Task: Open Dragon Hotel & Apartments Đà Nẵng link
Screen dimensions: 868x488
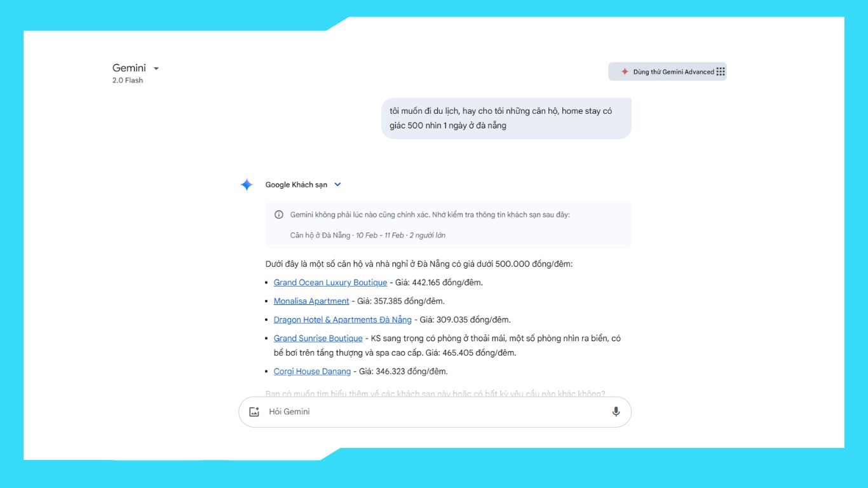Action: pos(342,320)
